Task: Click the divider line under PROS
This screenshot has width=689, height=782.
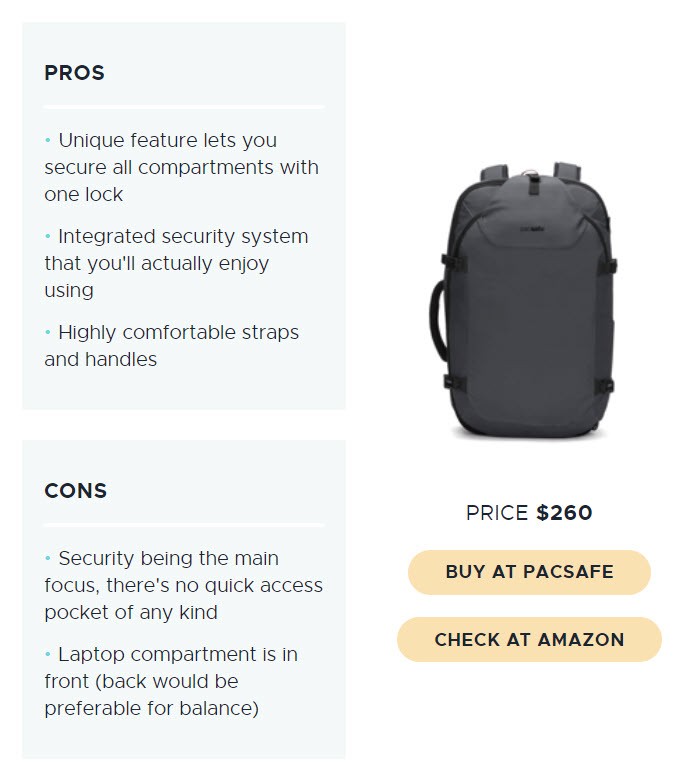Action: tap(184, 106)
